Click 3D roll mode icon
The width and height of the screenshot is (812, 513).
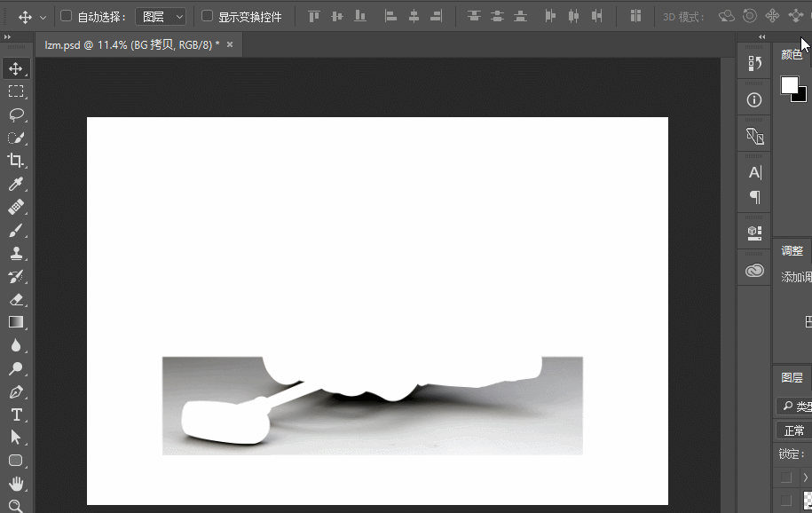click(x=749, y=17)
